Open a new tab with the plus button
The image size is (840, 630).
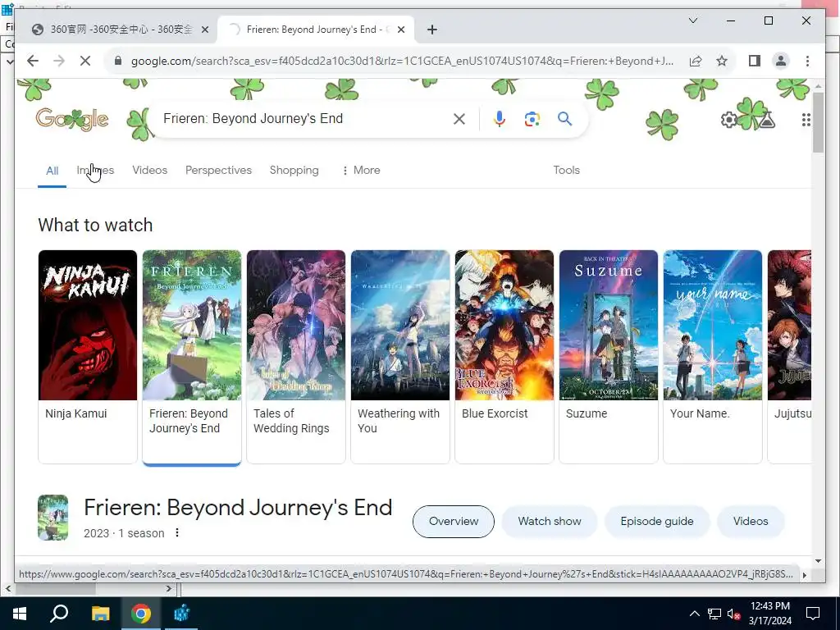432,30
